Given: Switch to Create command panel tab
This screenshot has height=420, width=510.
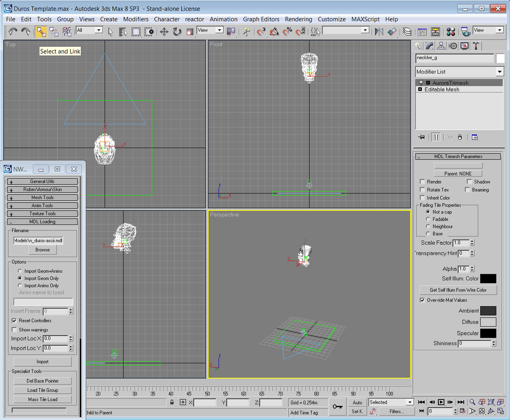Looking at the screenshot, I should click(x=418, y=46).
